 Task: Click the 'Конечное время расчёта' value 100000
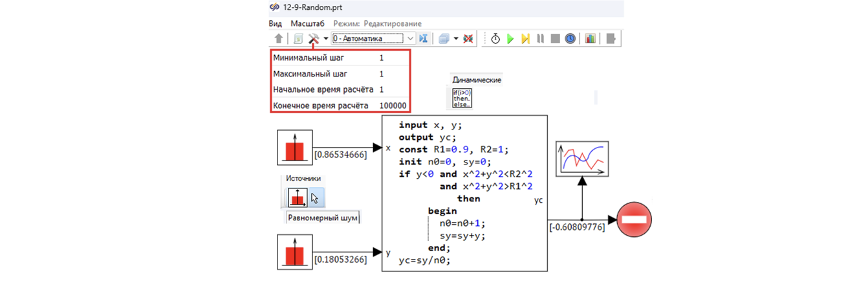click(x=393, y=105)
